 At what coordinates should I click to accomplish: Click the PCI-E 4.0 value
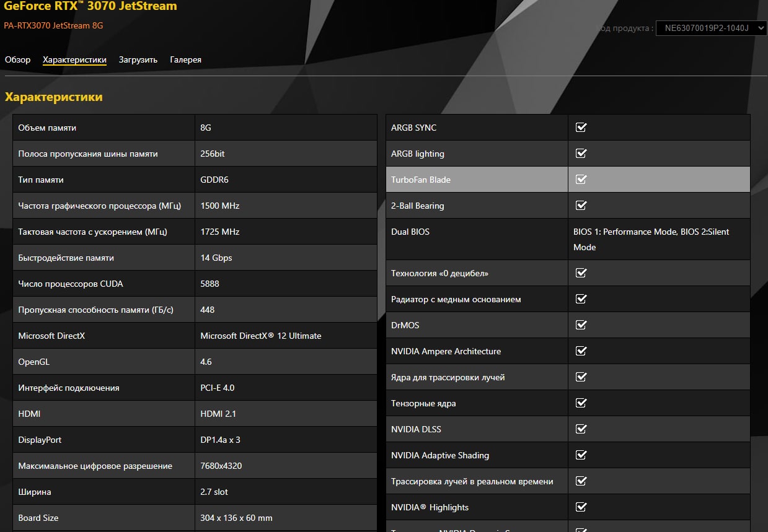coord(218,388)
